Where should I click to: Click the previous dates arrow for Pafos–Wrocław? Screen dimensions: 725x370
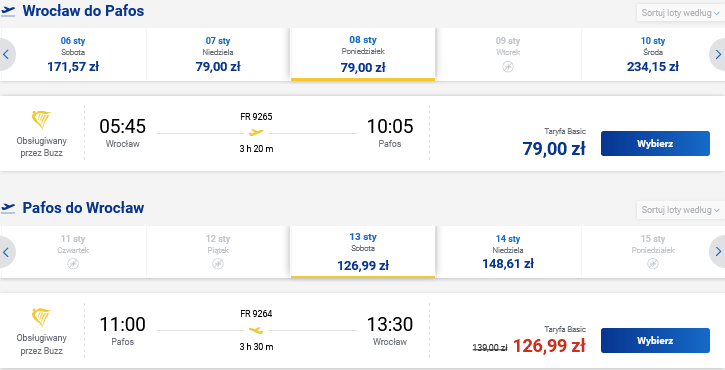click(x=6, y=252)
